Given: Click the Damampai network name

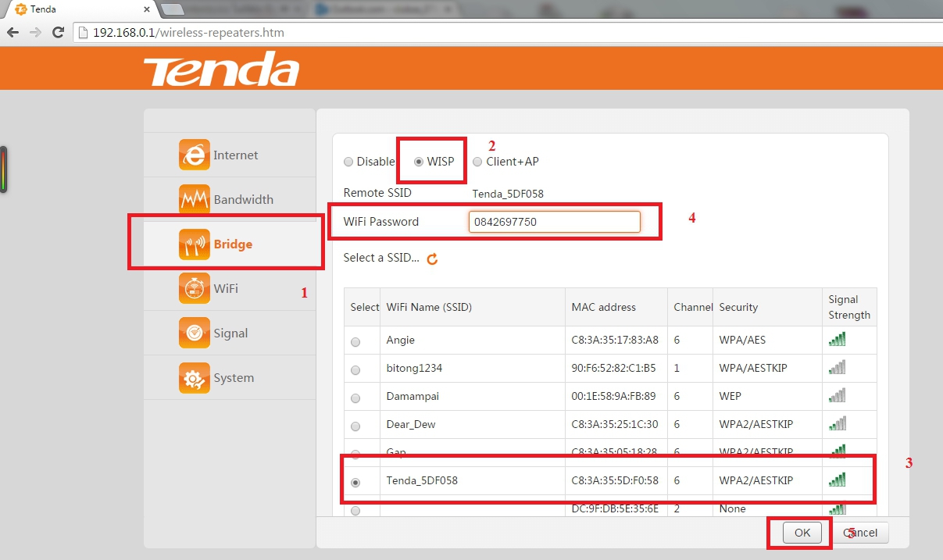Looking at the screenshot, I should pos(413,396).
